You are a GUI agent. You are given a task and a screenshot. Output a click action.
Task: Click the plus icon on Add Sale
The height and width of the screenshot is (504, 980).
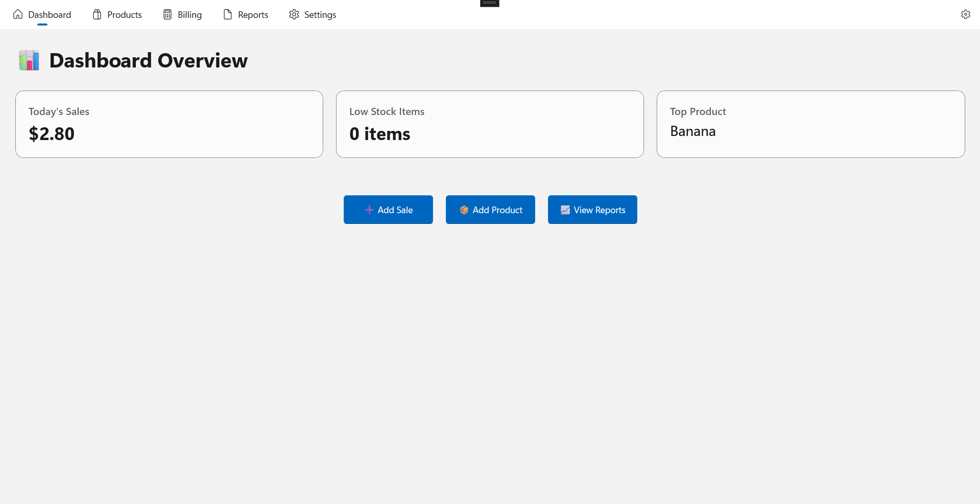pos(369,210)
